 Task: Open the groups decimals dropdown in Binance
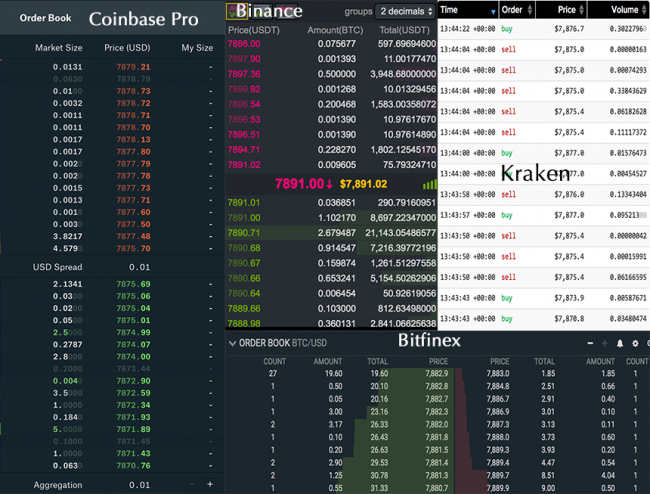tap(405, 11)
